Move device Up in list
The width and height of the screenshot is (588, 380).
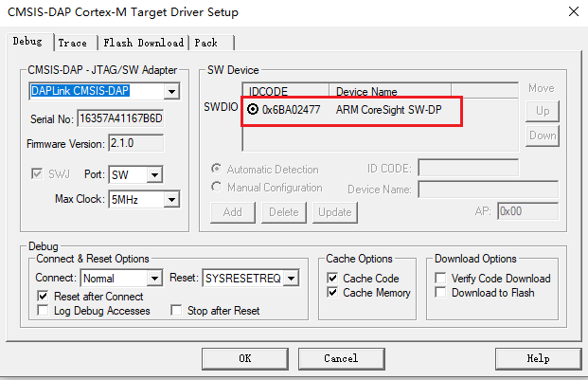(543, 111)
